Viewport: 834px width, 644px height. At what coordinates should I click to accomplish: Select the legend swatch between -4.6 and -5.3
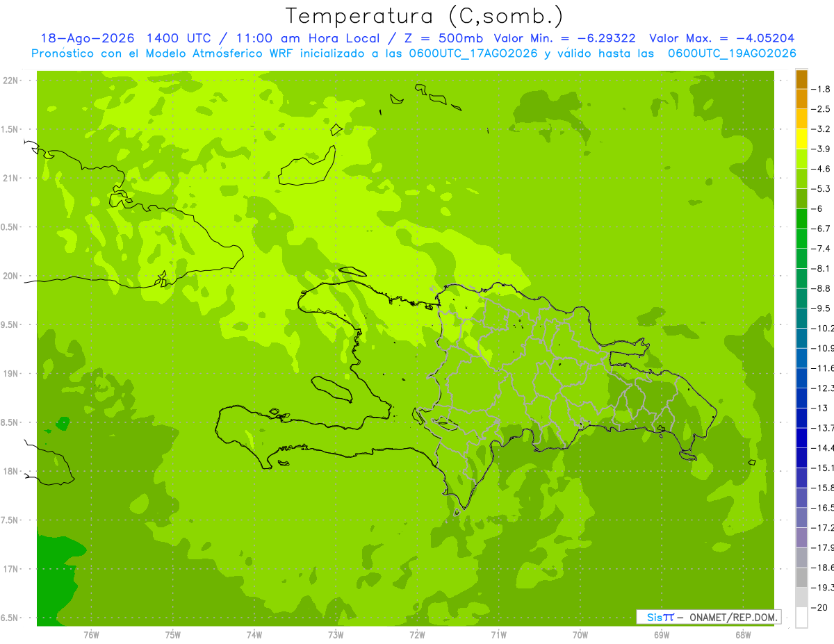801,179
